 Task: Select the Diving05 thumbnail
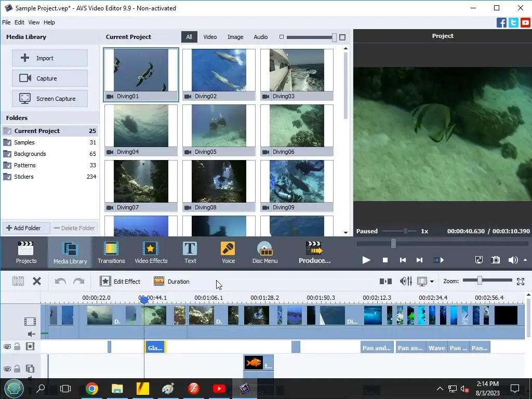219,130
